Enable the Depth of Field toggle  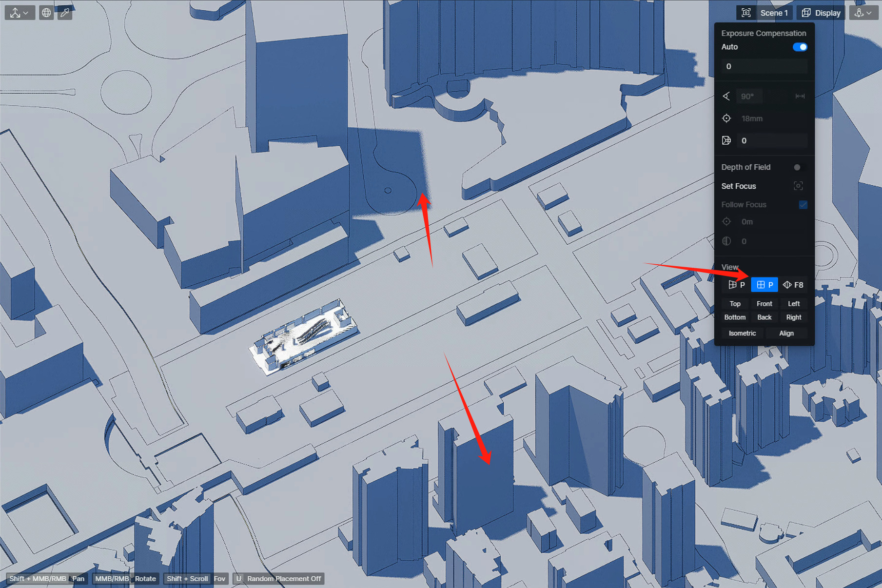pos(798,167)
